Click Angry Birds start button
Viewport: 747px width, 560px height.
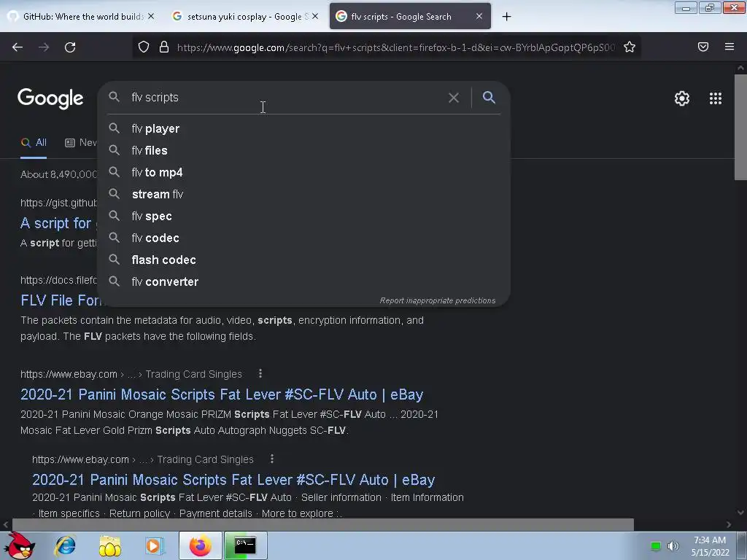[x=19, y=545]
